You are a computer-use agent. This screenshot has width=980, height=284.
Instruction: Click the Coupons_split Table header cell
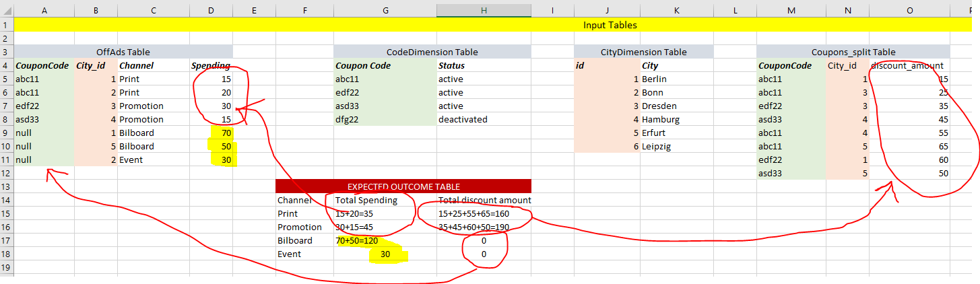tap(853, 52)
